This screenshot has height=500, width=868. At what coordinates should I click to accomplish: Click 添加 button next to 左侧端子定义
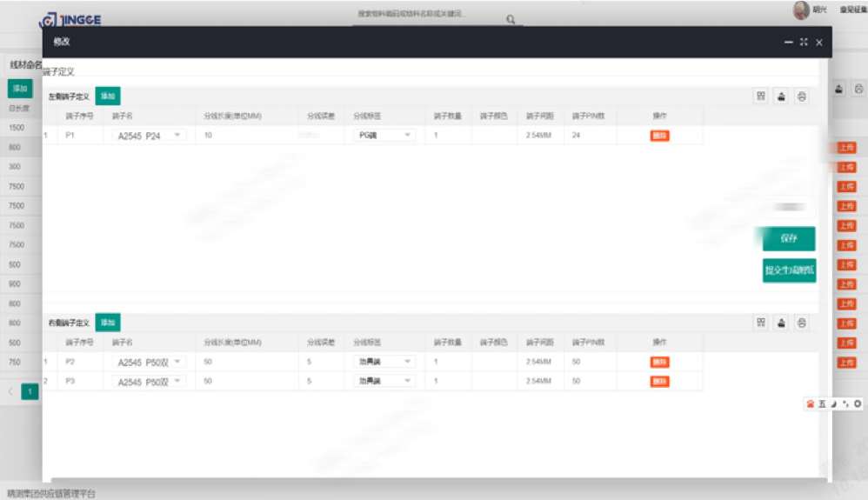point(107,97)
